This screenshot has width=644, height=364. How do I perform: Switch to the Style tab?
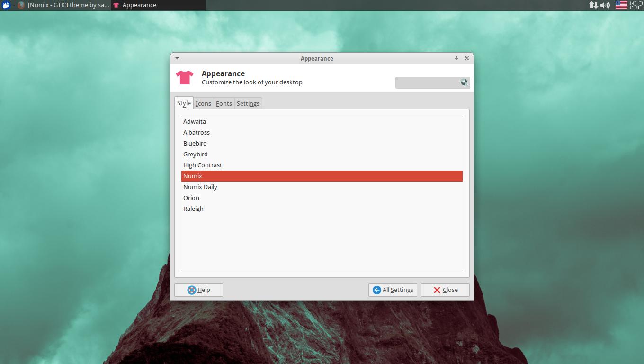[x=184, y=103]
